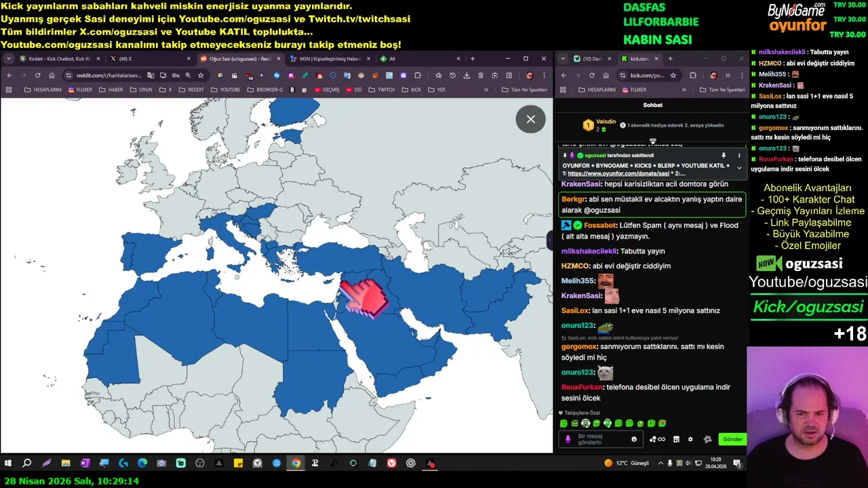Bookmark the Reddit page with star icon
Viewport: 868px width, 488px height.
(201, 75)
